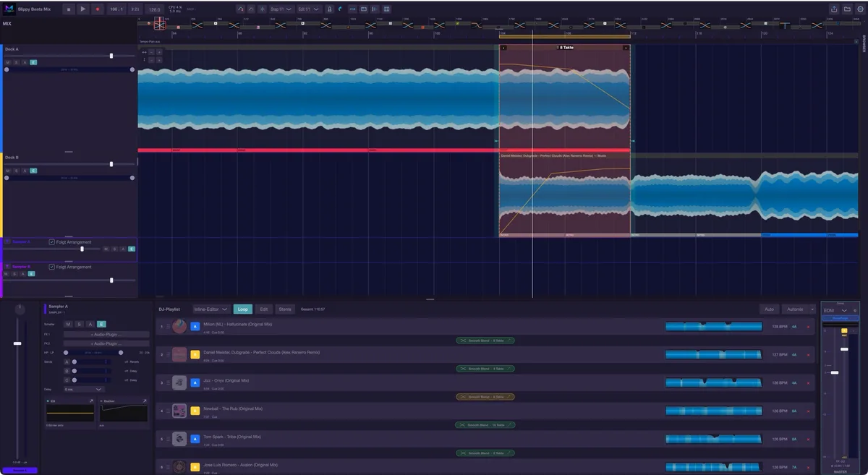Click the split tool icon in toolbar

click(263, 9)
